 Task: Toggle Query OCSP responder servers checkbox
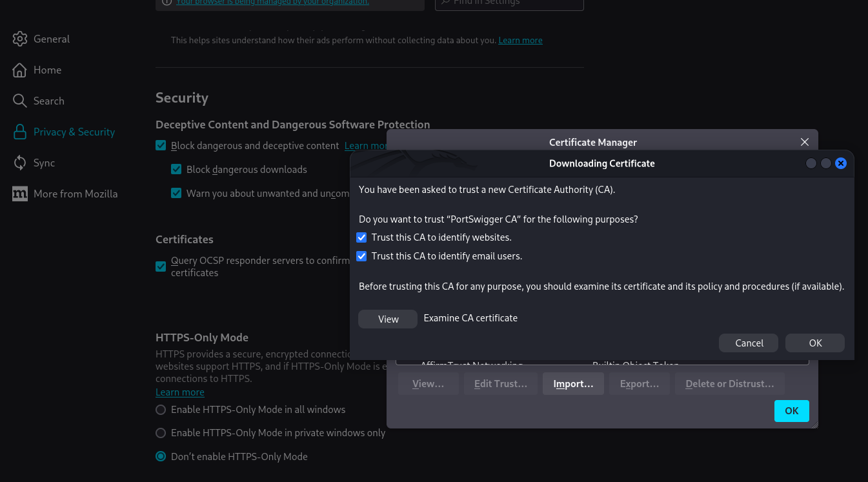point(161,266)
